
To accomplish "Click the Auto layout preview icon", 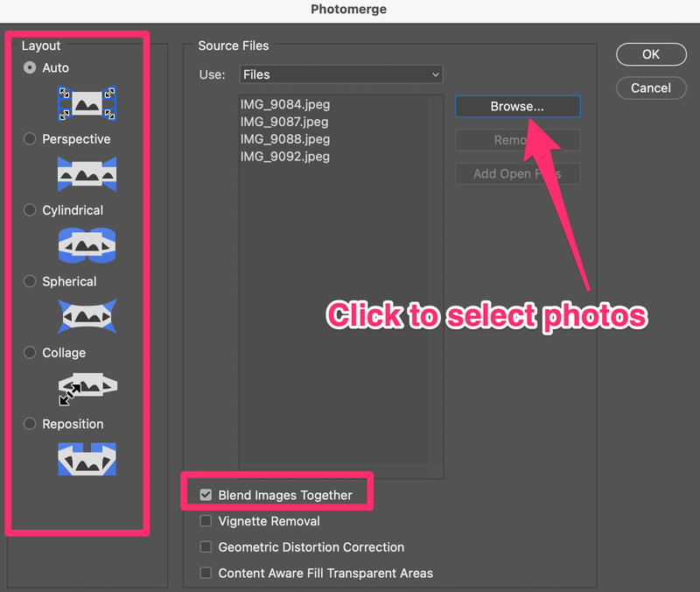I will click(87, 103).
